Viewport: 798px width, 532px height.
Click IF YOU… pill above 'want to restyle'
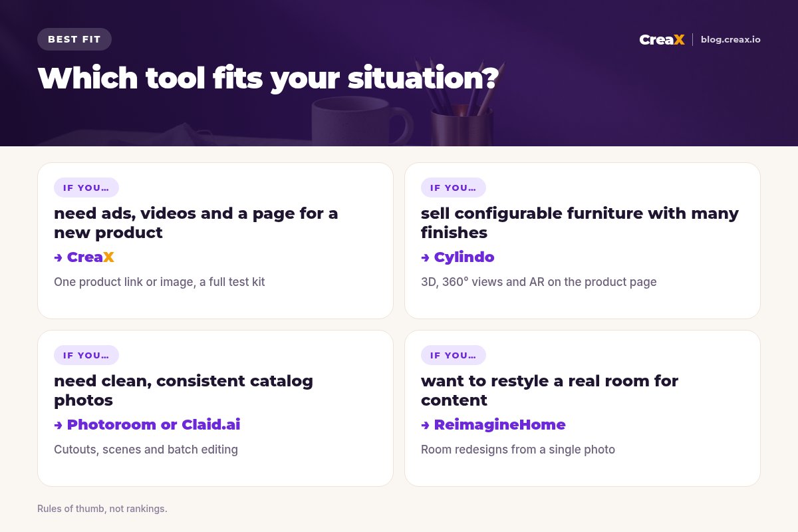tap(454, 355)
